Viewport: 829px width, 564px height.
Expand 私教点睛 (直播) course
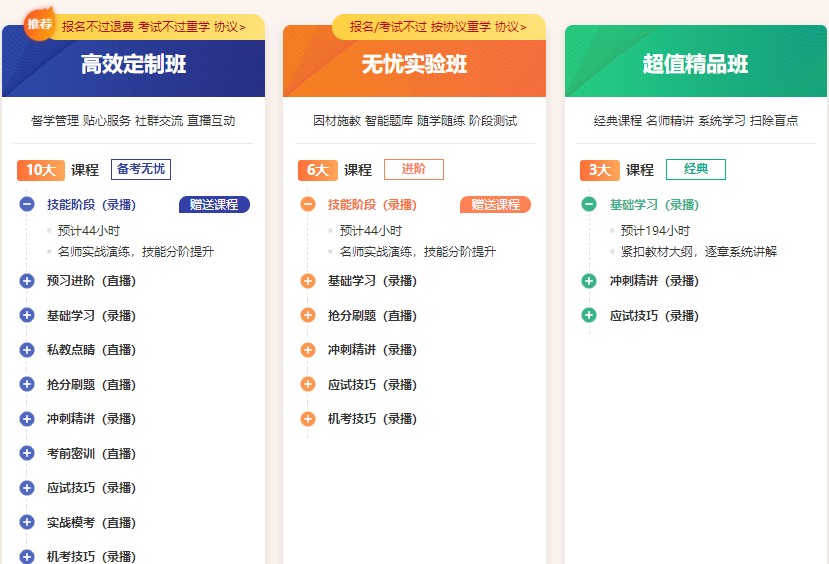27,349
